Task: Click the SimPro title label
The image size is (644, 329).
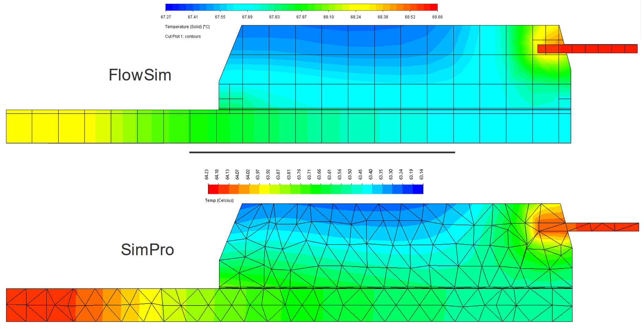Action: [147, 250]
